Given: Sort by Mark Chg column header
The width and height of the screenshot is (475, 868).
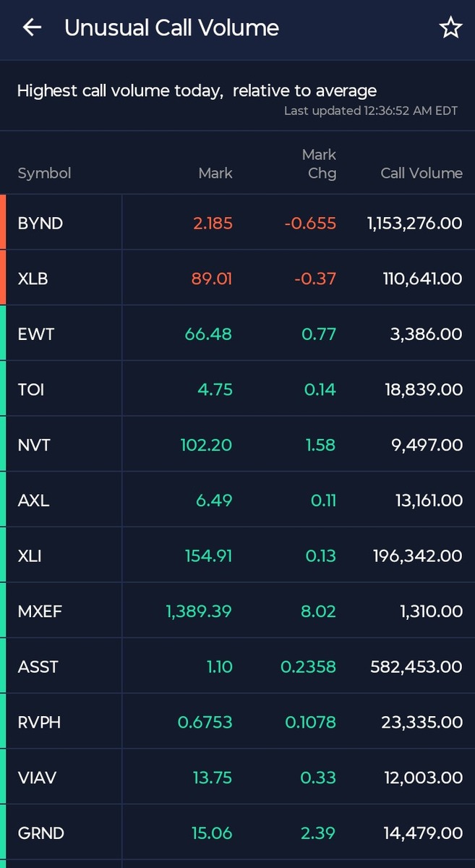Looking at the screenshot, I should (319, 164).
